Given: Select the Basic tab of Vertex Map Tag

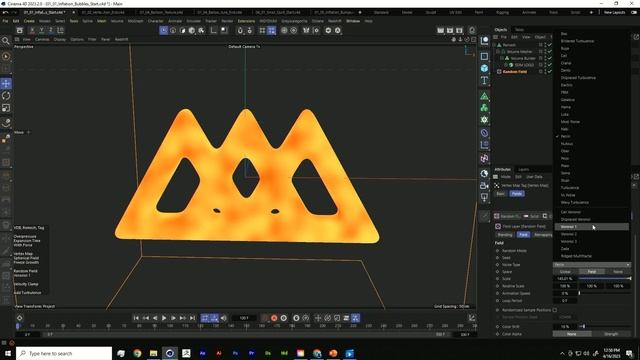Looking at the screenshot, I should (x=500, y=193).
